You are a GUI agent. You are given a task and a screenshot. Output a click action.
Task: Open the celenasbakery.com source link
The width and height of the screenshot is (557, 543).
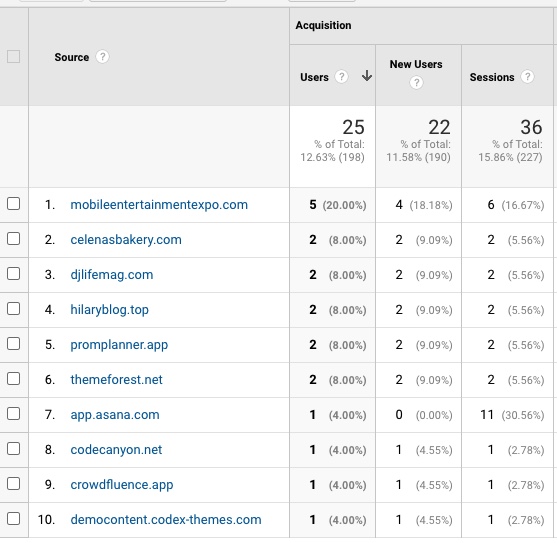click(x=126, y=240)
